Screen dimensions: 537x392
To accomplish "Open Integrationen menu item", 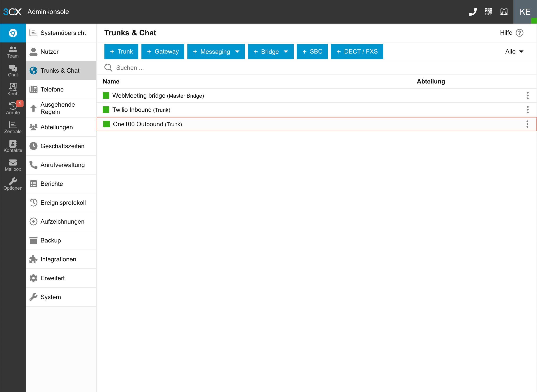I will point(61,259).
